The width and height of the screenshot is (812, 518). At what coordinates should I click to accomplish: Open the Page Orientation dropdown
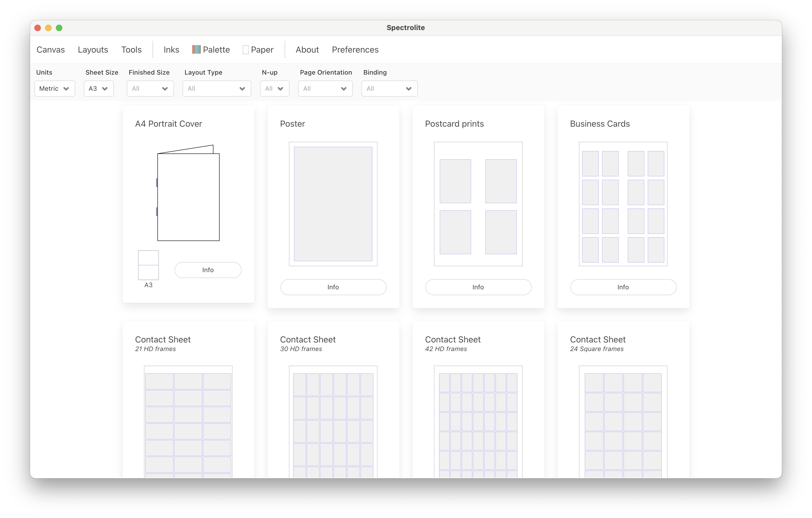point(325,89)
